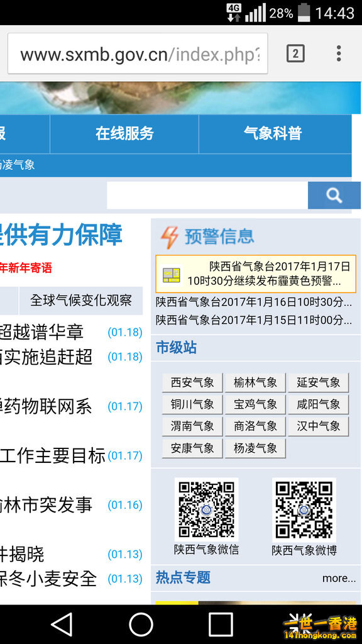The height and width of the screenshot is (644, 362).
Task: Click the 汉中气象 city station button
Action: click(x=319, y=426)
